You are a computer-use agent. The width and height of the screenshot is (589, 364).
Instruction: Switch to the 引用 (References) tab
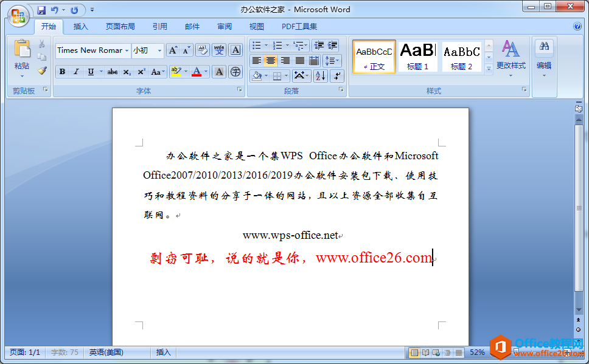pyautogui.click(x=159, y=27)
